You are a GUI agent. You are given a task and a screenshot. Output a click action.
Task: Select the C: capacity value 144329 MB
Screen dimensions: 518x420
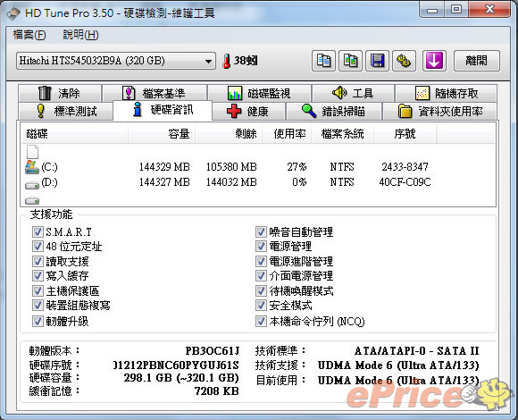pos(164,167)
